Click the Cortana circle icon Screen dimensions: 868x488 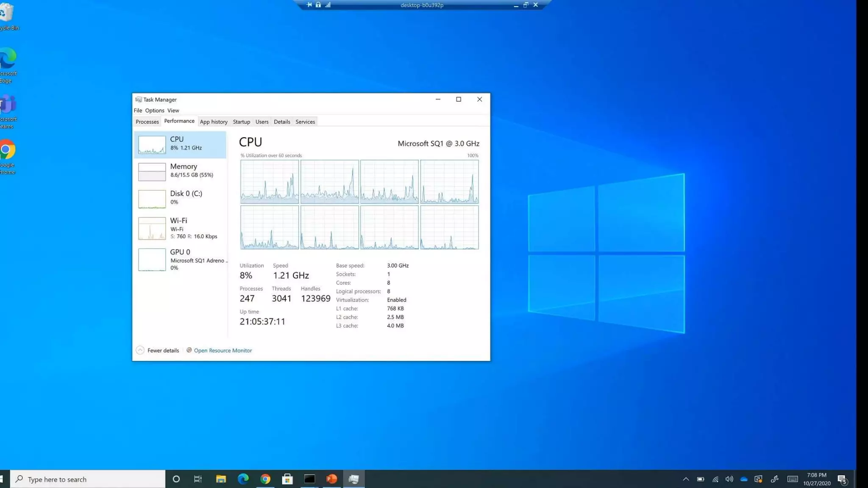point(176,479)
